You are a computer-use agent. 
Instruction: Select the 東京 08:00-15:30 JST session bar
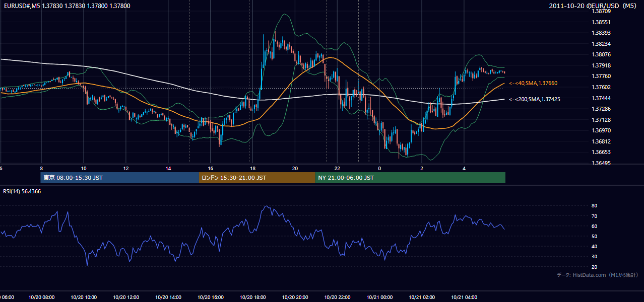[x=120, y=178]
